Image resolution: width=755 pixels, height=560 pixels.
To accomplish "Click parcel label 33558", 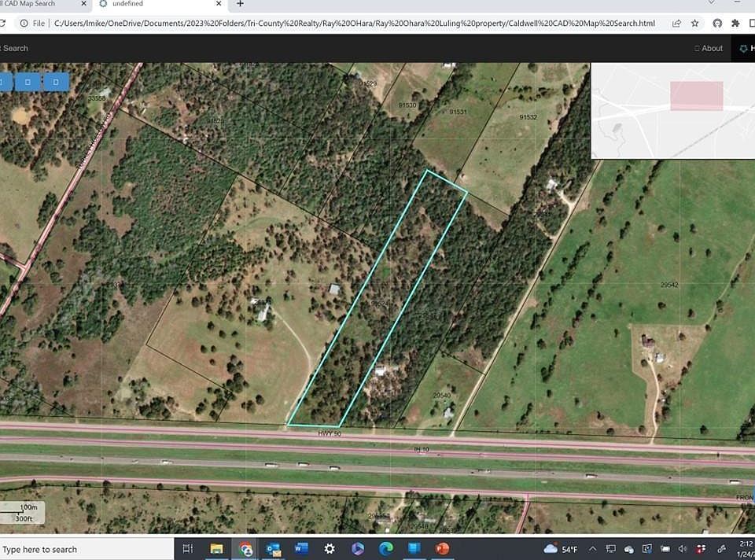I will pyautogui.click(x=97, y=98).
